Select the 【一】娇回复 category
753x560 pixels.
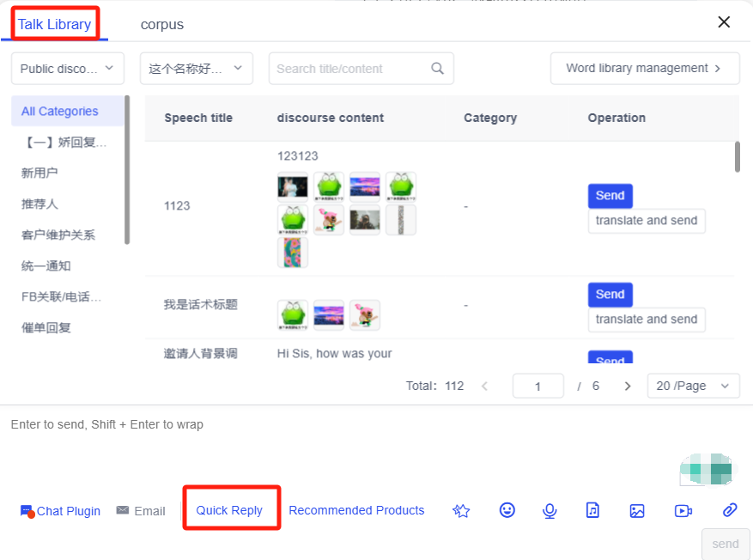pyautogui.click(x=64, y=143)
